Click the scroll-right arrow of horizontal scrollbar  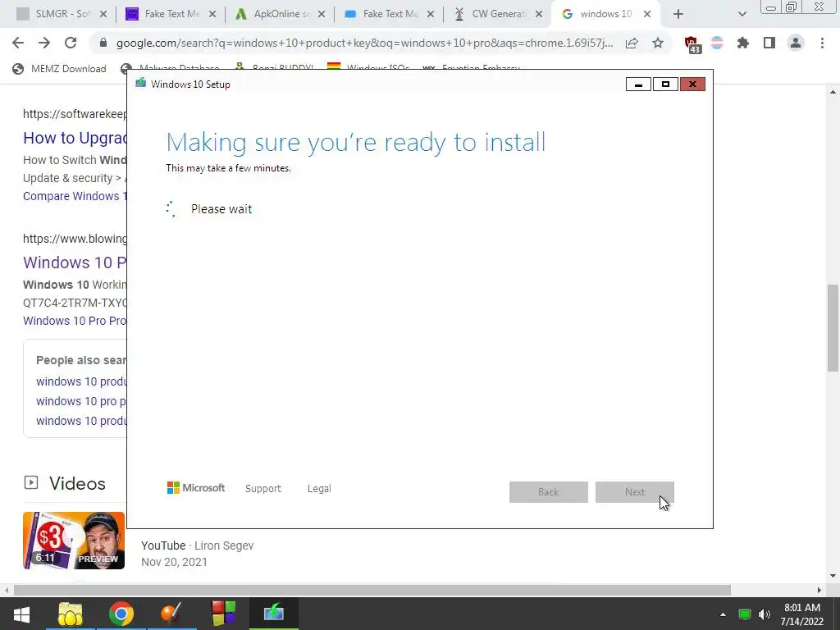pos(819,590)
